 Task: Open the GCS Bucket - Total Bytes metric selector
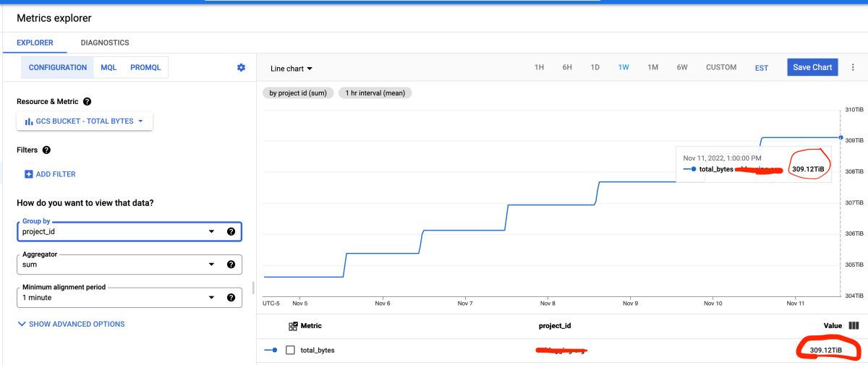click(85, 121)
